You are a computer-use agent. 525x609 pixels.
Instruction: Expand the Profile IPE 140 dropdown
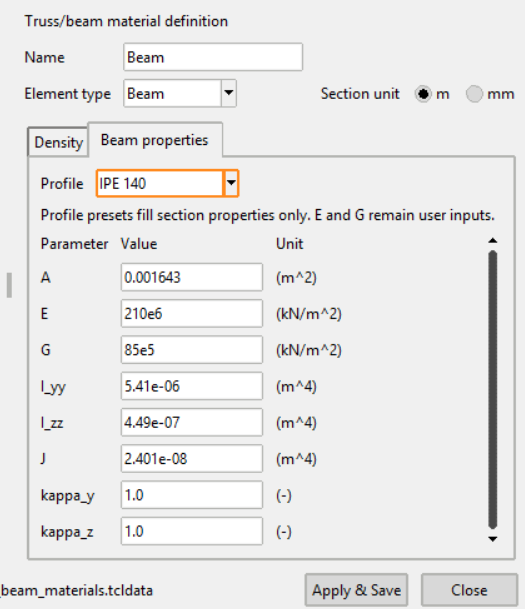pos(231,183)
